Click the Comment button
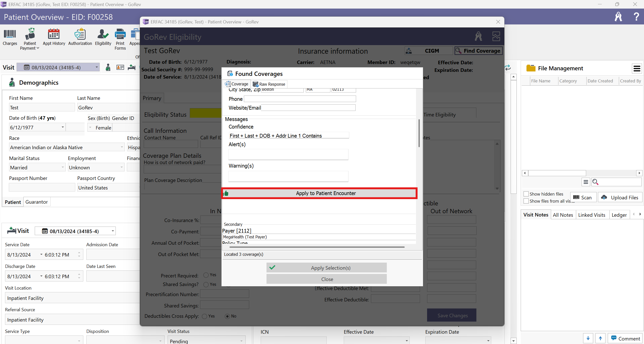 click(625, 338)
